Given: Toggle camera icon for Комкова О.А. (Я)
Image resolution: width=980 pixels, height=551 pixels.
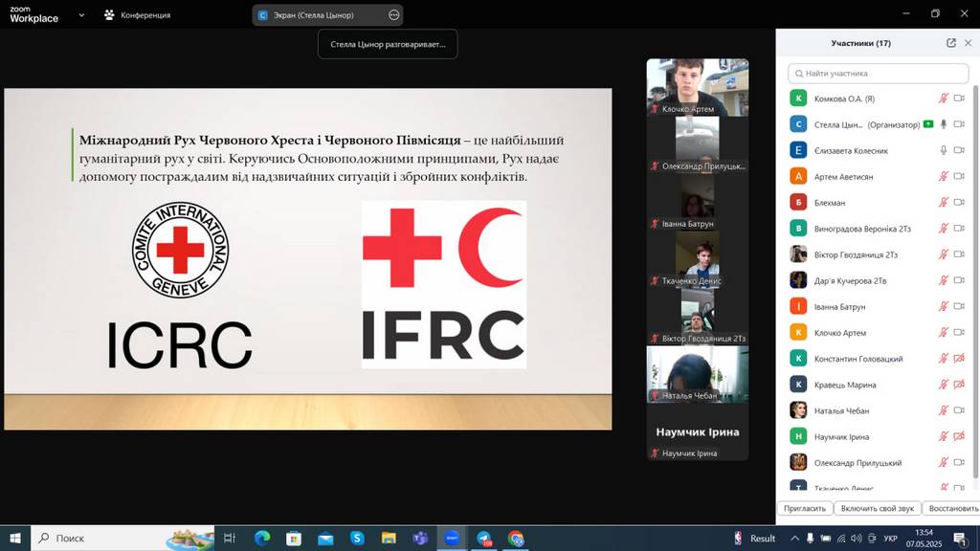Looking at the screenshot, I should point(959,99).
